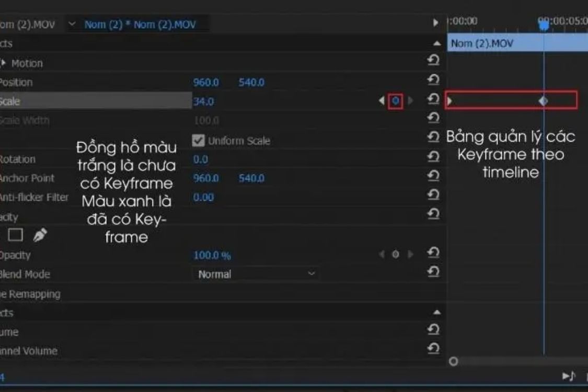Click the play-audio icon at the bottom right
The height and width of the screenshot is (392, 588).
tap(569, 376)
